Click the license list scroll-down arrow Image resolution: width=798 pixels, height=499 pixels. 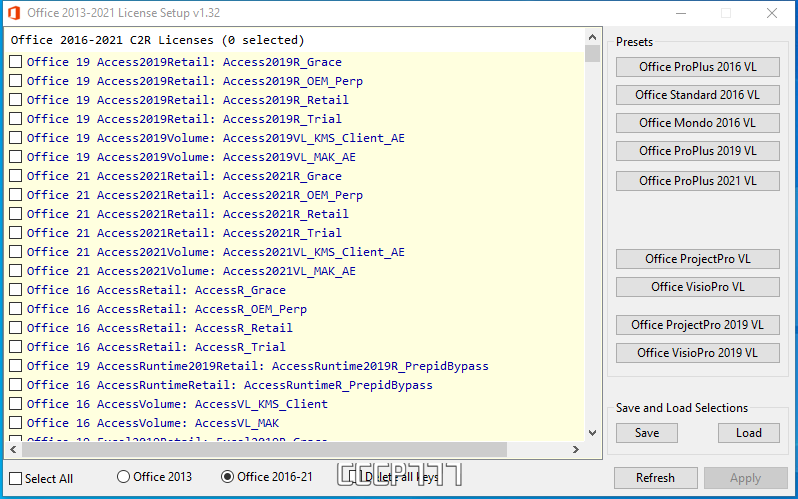pos(593,433)
